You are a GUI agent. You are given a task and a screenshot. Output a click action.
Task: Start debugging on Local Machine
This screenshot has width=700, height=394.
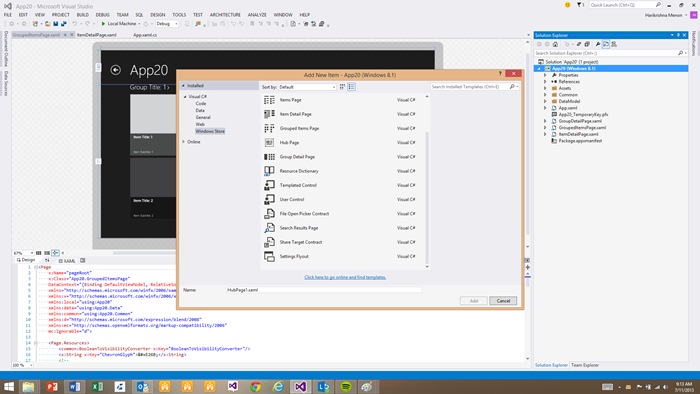[x=118, y=24]
